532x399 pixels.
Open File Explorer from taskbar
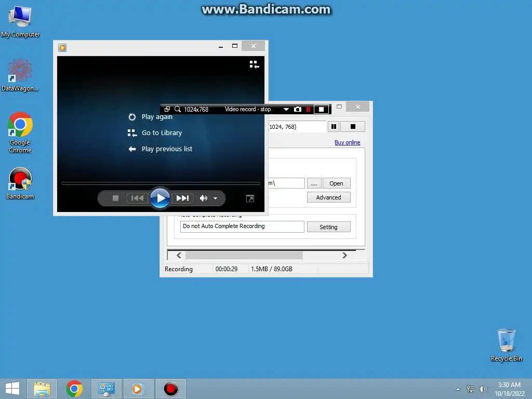(42, 389)
